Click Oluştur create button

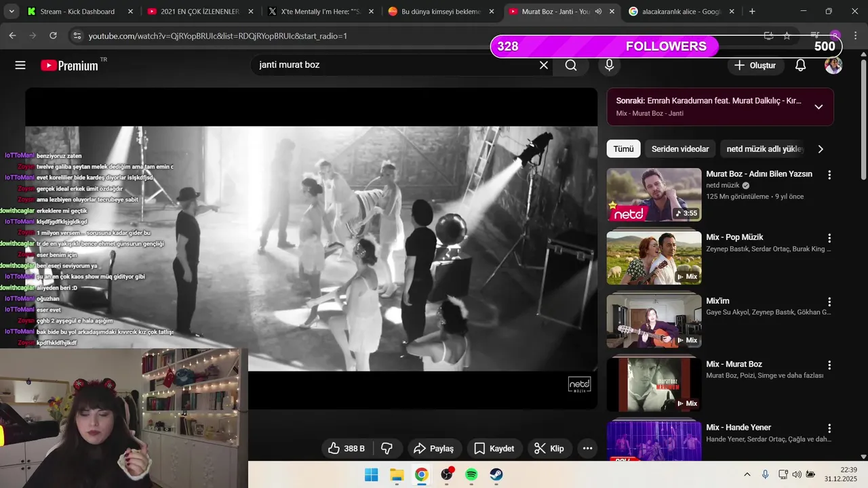click(x=755, y=65)
